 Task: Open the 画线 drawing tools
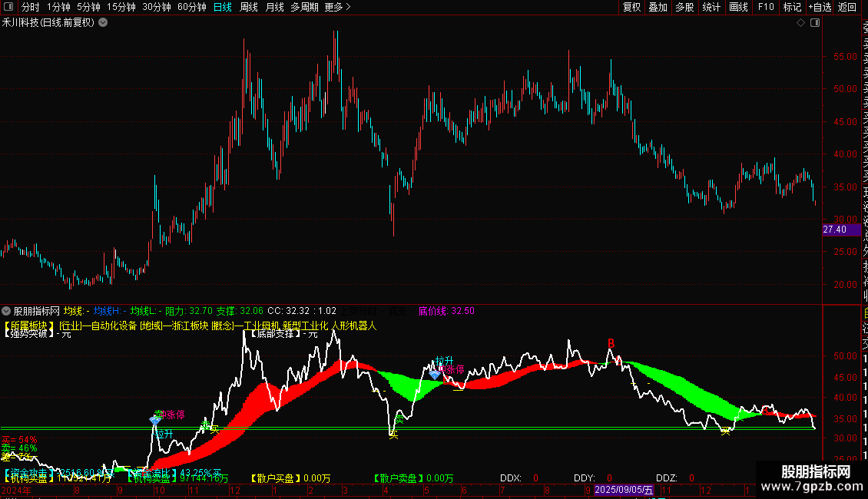point(738,7)
